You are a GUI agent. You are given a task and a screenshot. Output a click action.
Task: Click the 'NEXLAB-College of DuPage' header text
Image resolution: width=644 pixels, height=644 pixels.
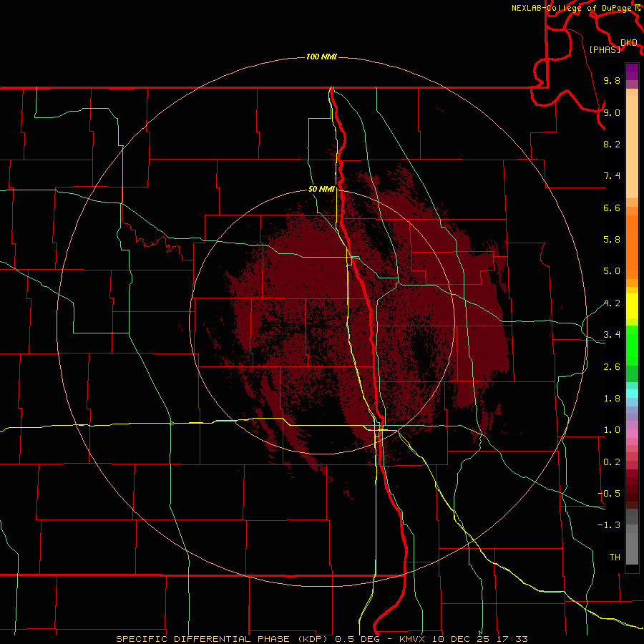tap(572, 8)
